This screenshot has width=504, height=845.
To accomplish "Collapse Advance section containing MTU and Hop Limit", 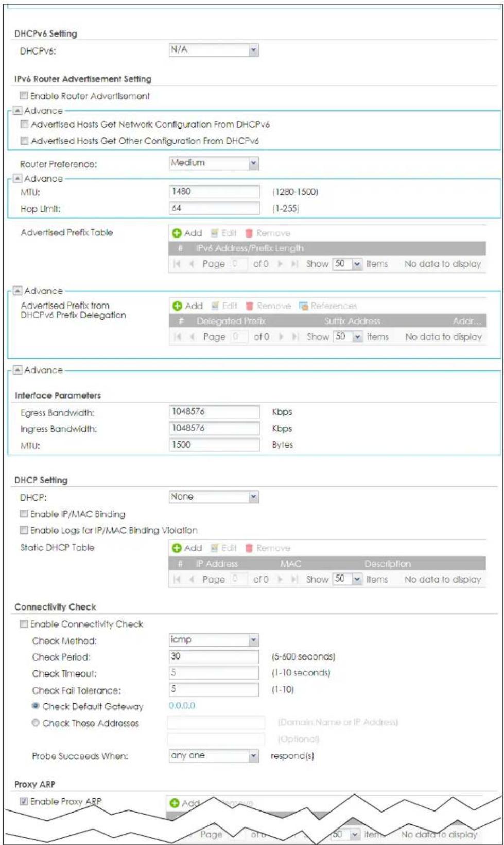I will point(18,179).
